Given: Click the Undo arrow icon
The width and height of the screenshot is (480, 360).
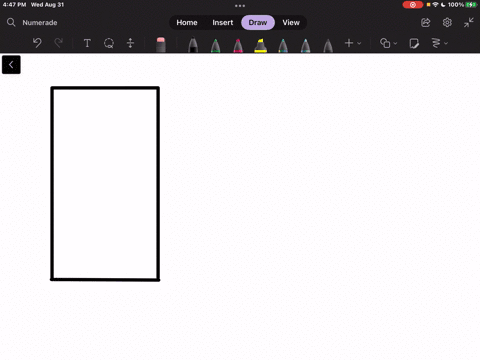Looking at the screenshot, I should click(x=37, y=43).
